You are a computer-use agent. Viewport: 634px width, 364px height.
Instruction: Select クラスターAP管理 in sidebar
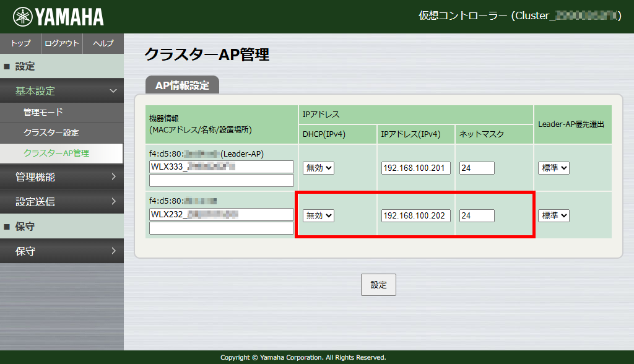pos(61,154)
